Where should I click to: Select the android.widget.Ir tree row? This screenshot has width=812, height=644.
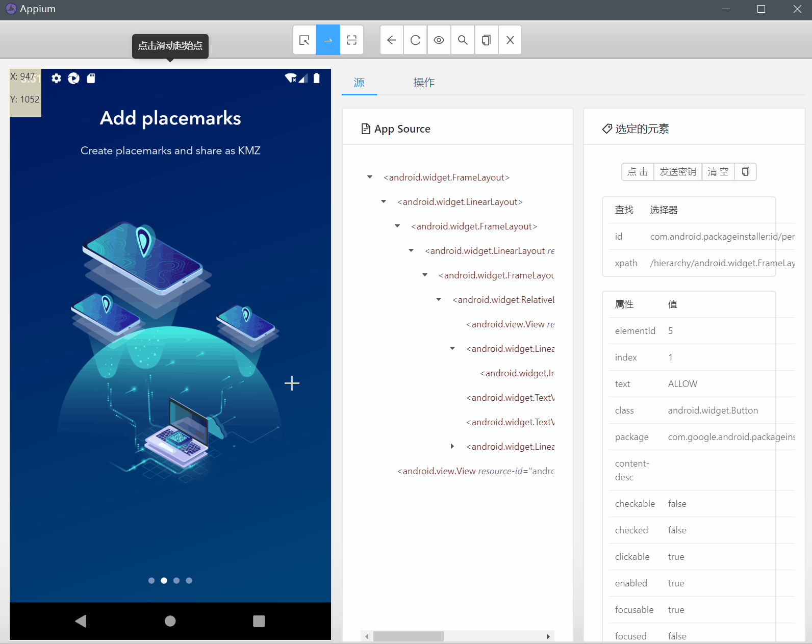point(517,373)
